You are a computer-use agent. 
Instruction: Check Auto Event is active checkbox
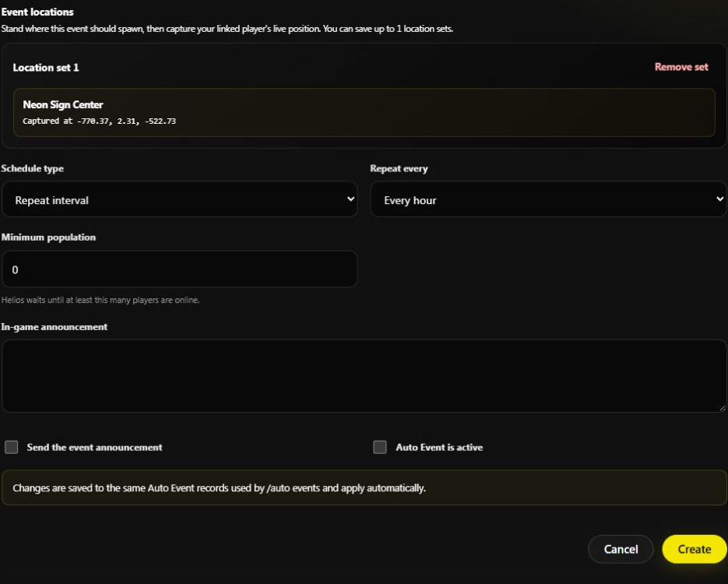pos(380,447)
